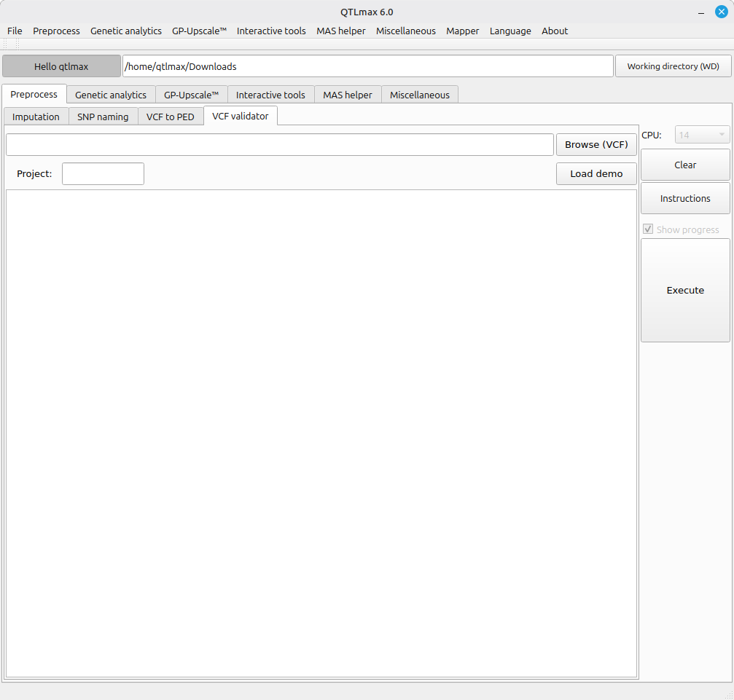Open the About menu
Screen dimensions: 734x700
(x=555, y=31)
